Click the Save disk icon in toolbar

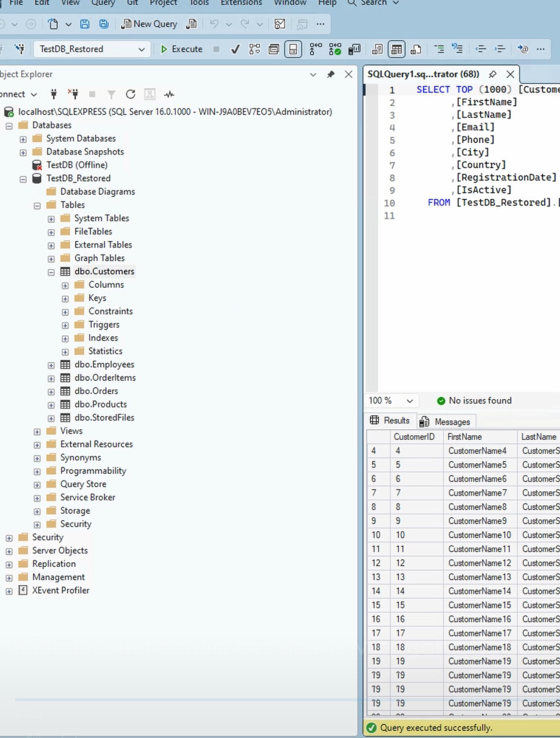pyautogui.click(x=84, y=24)
